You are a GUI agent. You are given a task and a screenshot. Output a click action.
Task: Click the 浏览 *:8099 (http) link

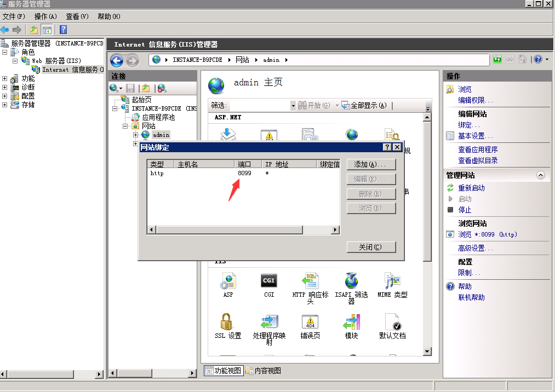pos(488,234)
